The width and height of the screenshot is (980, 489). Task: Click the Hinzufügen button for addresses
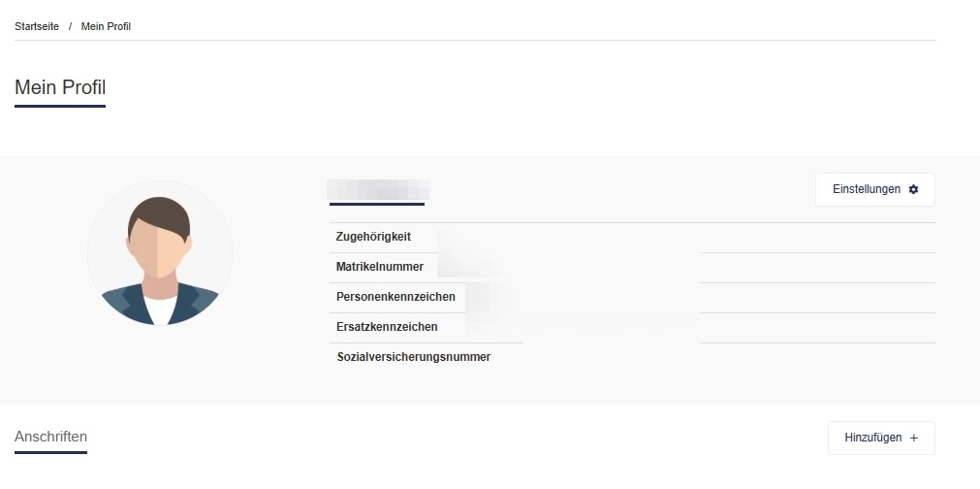(x=881, y=438)
